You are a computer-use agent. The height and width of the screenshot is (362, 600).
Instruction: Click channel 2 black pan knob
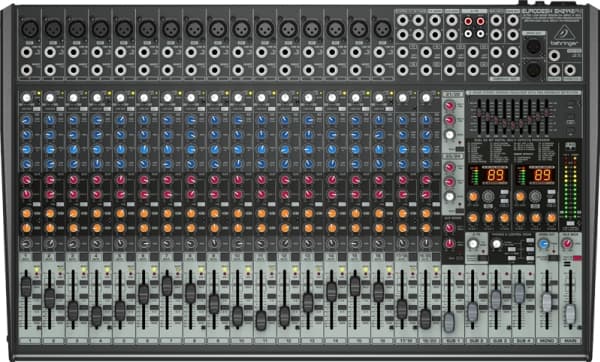pos(50,243)
